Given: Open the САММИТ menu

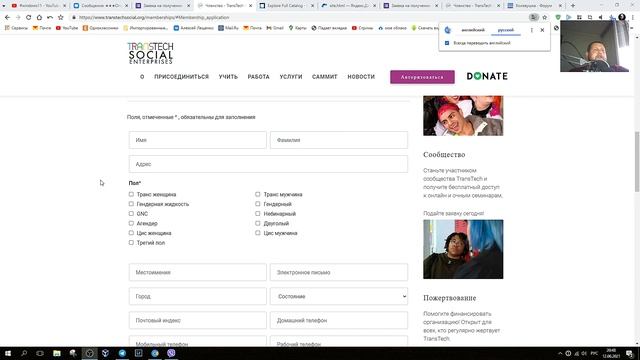Looking at the screenshot, I should [x=325, y=77].
